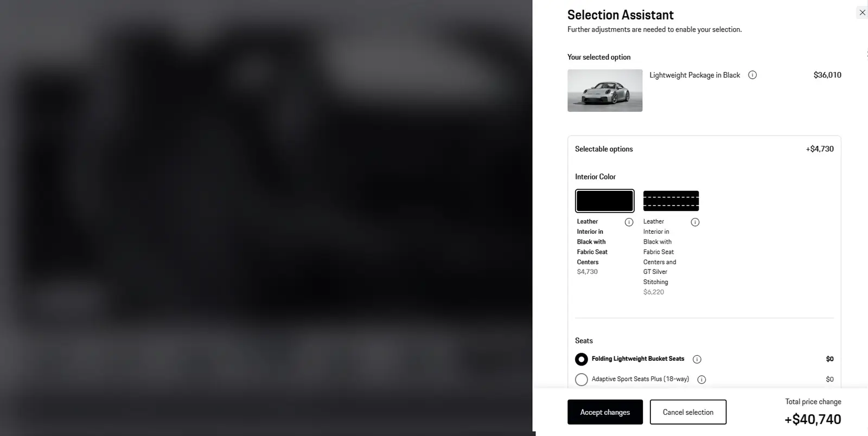Select Adaptive Sport Seats Plus radio button
Screen dimensions: 868x436
581,380
